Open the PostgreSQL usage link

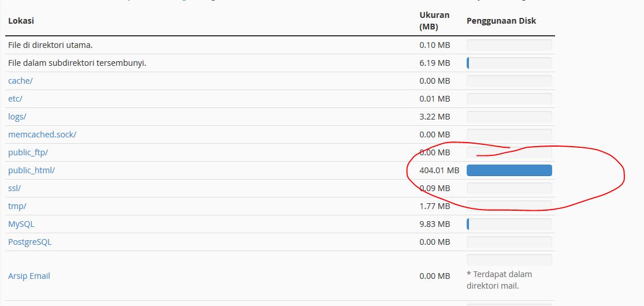30,242
